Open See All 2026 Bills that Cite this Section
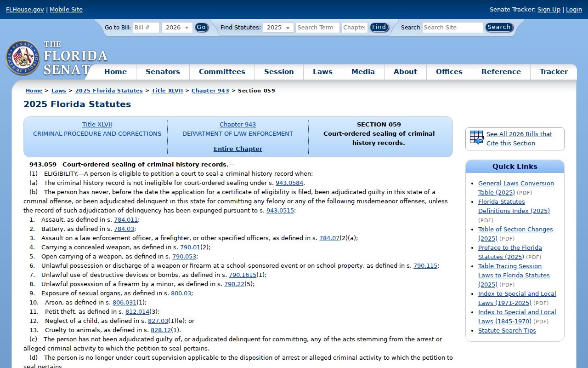 pyautogui.click(x=519, y=138)
